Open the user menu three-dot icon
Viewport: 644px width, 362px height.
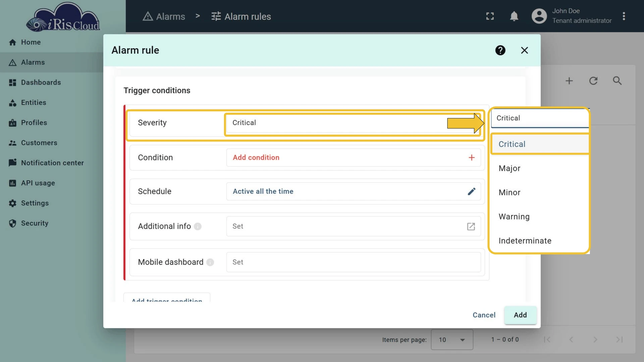(624, 16)
